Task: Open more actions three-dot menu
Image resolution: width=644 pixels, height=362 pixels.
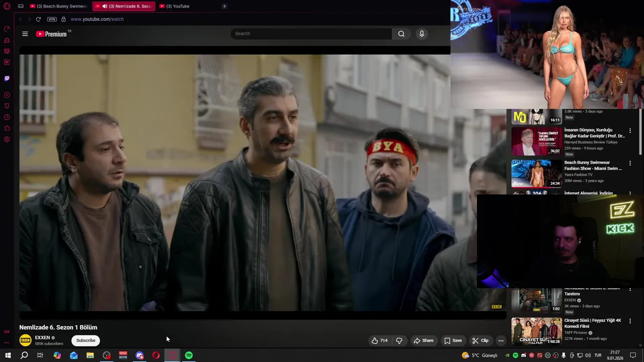Action: point(501,340)
